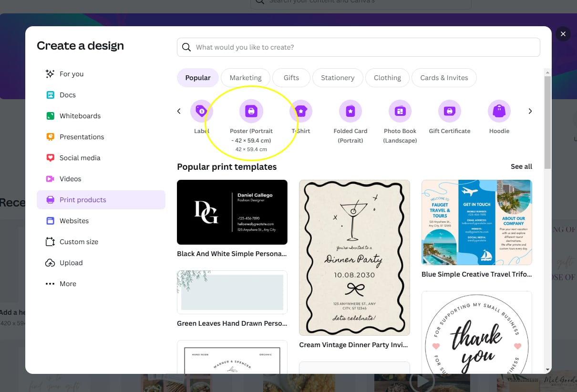Screen dimensions: 577x392
Task: Open the Blue Simple Creative Travel Trifold template
Action: click(x=477, y=222)
